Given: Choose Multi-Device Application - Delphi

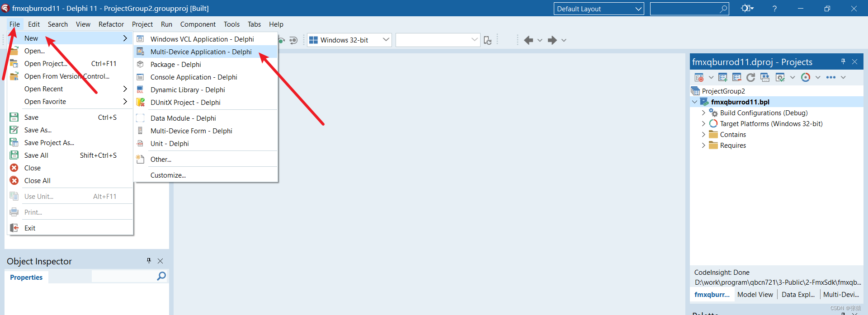Looking at the screenshot, I should pos(206,52).
